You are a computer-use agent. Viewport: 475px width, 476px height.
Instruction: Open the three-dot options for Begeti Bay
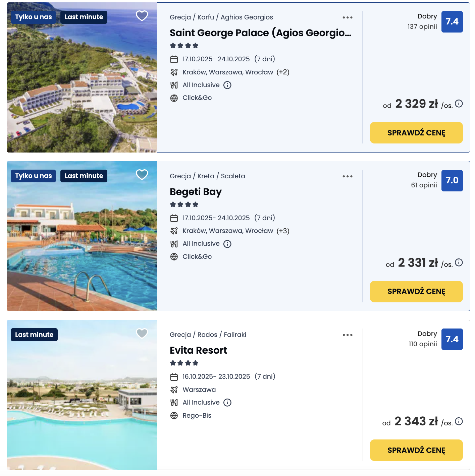(347, 176)
